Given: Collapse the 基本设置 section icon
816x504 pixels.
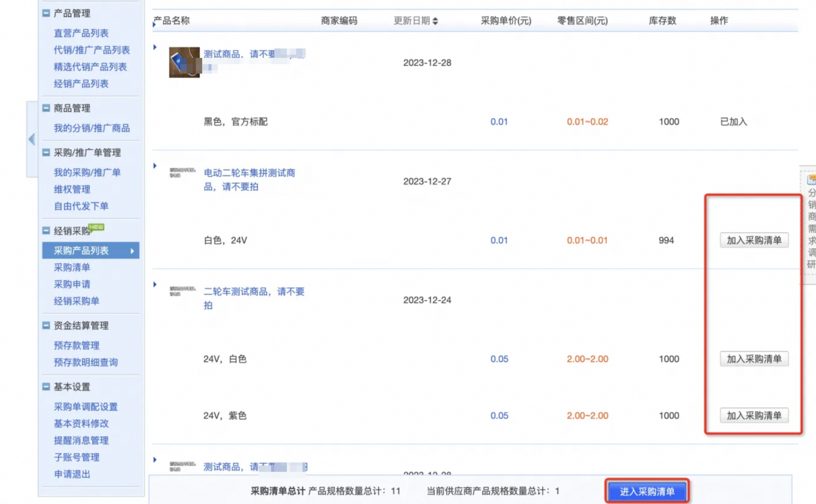Looking at the screenshot, I should pyautogui.click(x=46, y=386).
